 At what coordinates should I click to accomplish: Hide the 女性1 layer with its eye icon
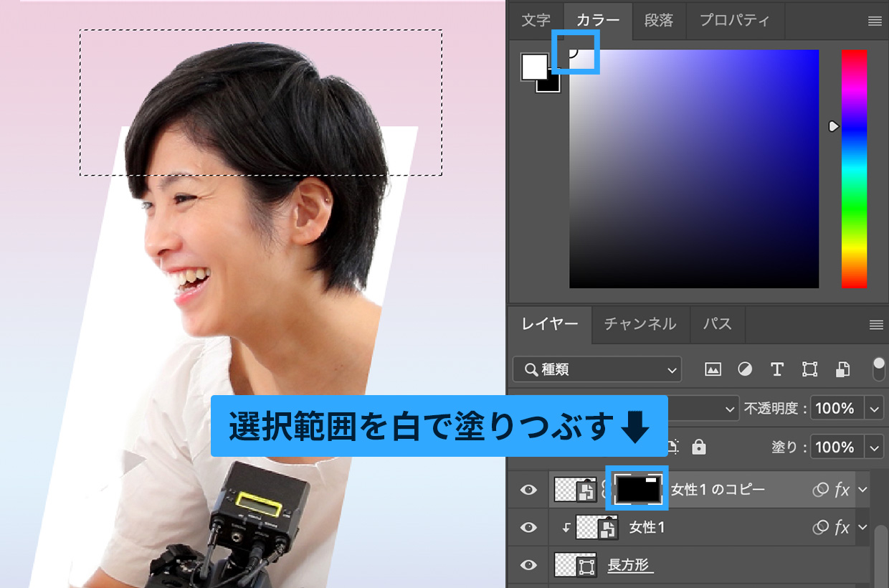tap(529, 528)
